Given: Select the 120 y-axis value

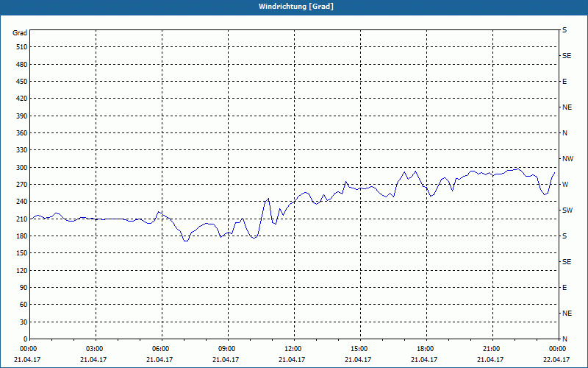Looking at the screenshot, I should 22,270.
